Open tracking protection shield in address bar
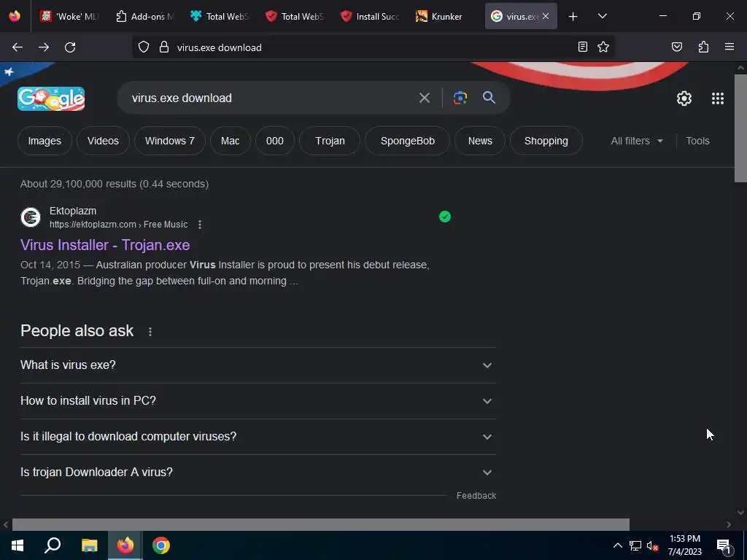The height and width of the screenshot is (560, 747). (144, 47)
